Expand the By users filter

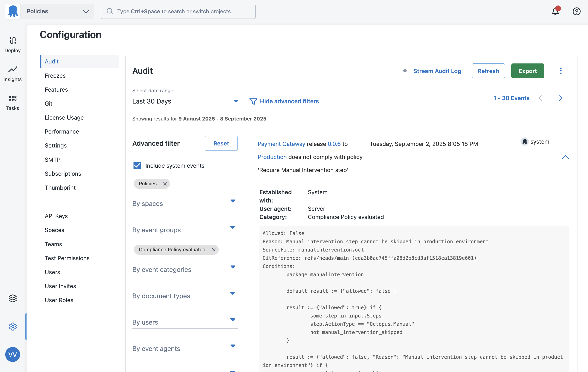[x=185, y=322]
